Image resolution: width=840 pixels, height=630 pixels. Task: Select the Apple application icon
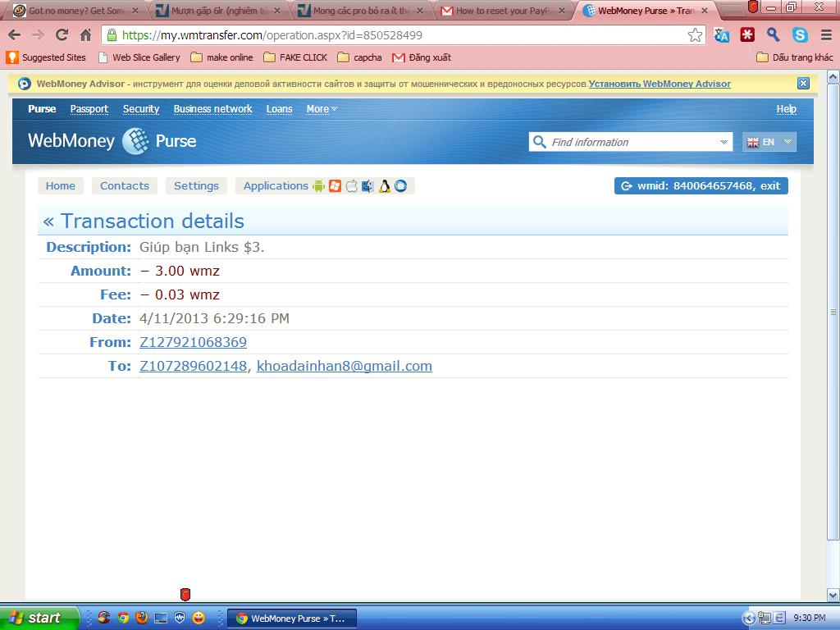point(351,186)
